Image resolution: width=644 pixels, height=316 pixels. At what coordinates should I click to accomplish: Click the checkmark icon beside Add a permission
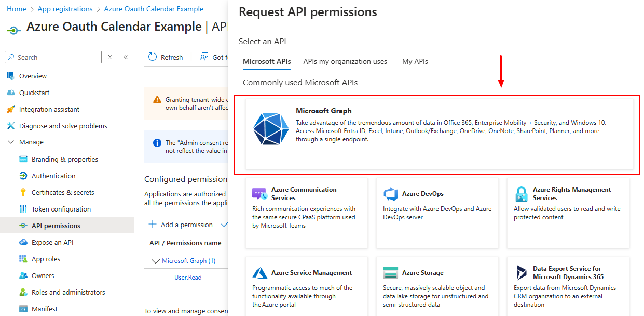(225, 225)
